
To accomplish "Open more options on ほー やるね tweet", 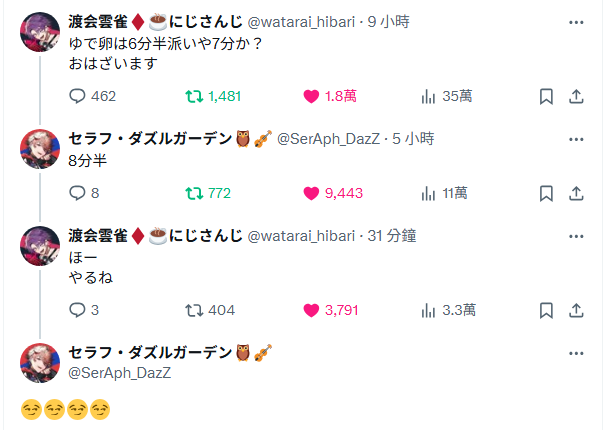I will click(576, 235).
